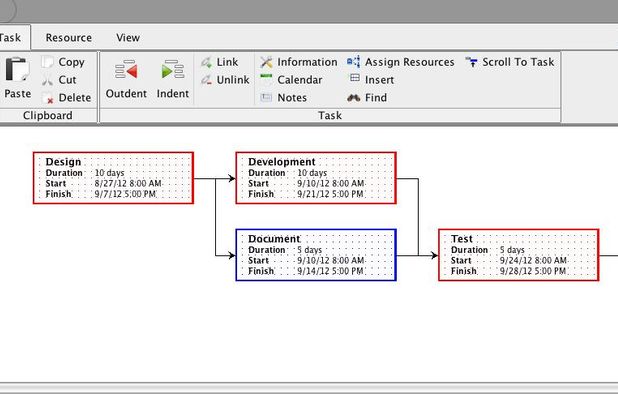This screenshot has height=394, width=618.
Task: Click the Cut scissors icon
Action: (x=47, y=80)
